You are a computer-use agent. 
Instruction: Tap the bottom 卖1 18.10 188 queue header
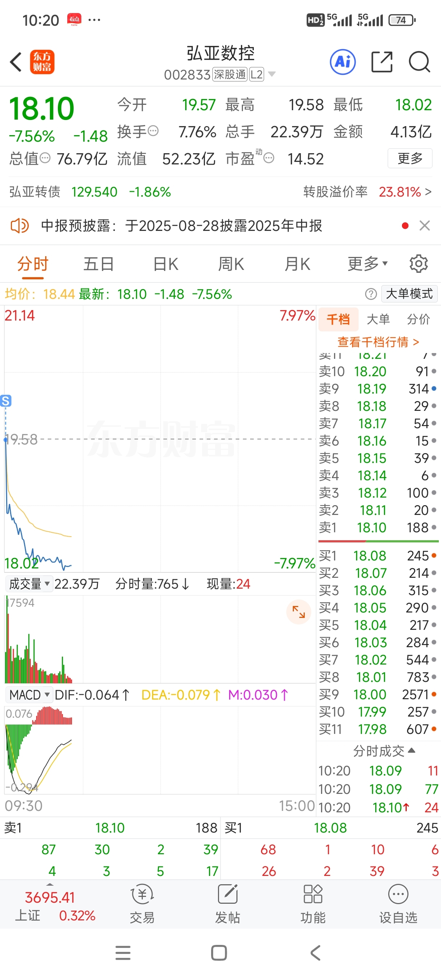pos(110,828)
